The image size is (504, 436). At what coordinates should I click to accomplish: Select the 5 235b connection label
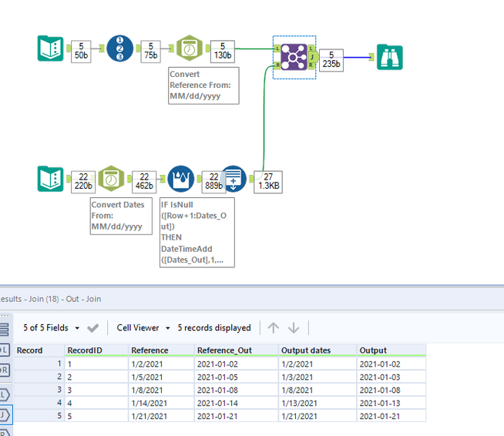coord(331,60)
